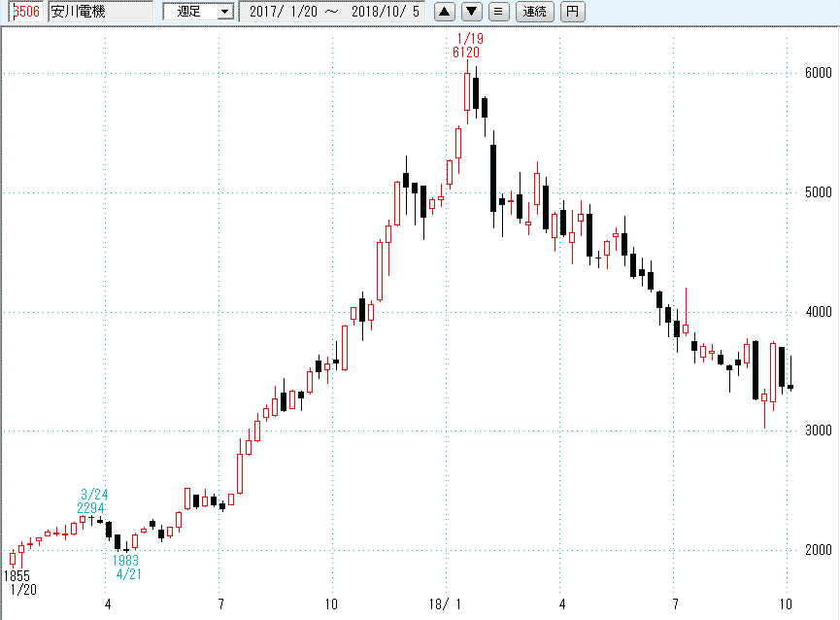Screen dimensions: 840x620
Task: Click the 2018/10/ 5 end date
Action: pos(388,12)
